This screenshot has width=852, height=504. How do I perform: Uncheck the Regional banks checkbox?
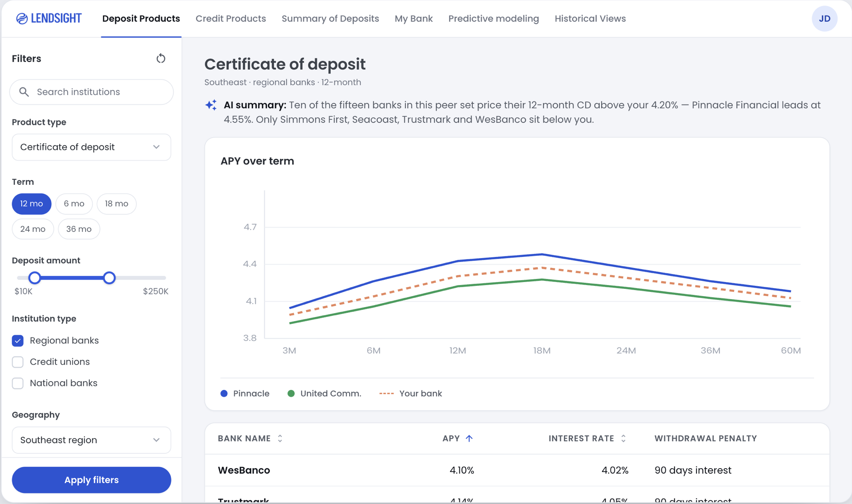(18, 340)
